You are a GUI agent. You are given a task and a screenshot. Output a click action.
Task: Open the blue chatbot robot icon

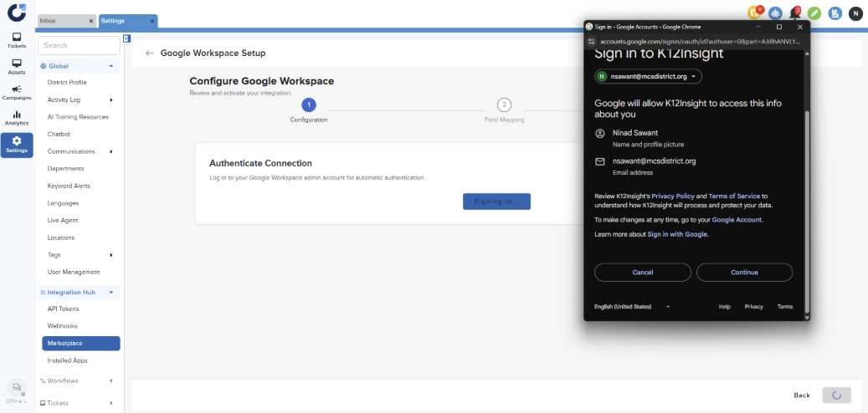point(775,13)
